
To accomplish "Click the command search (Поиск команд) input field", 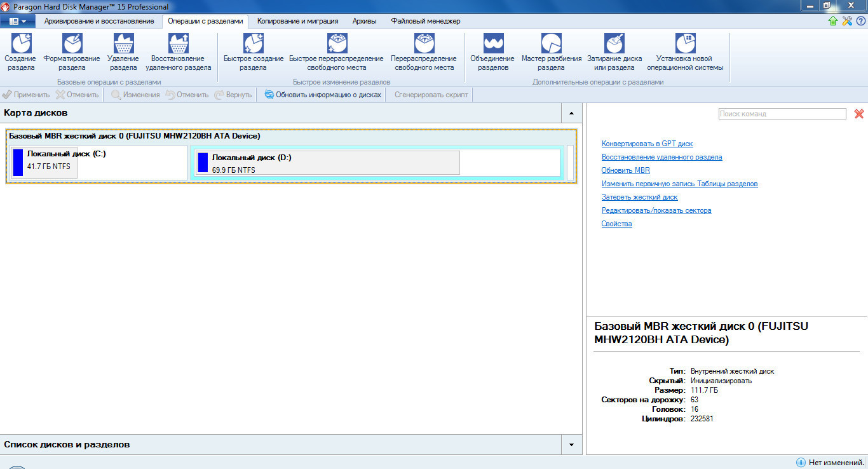I will point(782,114).
